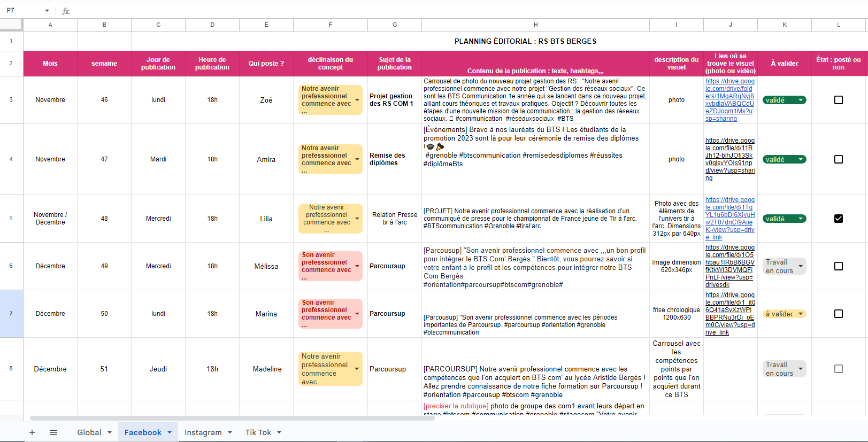Click the semaine '49' cell
The image size is (868, 442).
104,266
